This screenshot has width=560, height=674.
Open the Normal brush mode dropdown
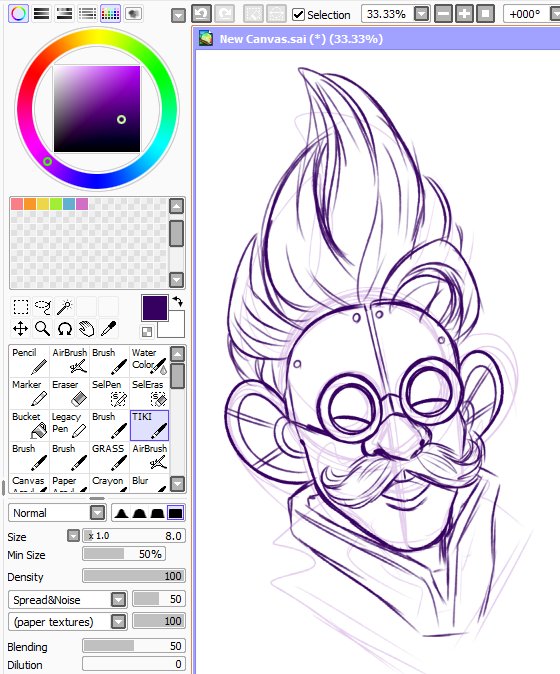click(x=98, y=513)
